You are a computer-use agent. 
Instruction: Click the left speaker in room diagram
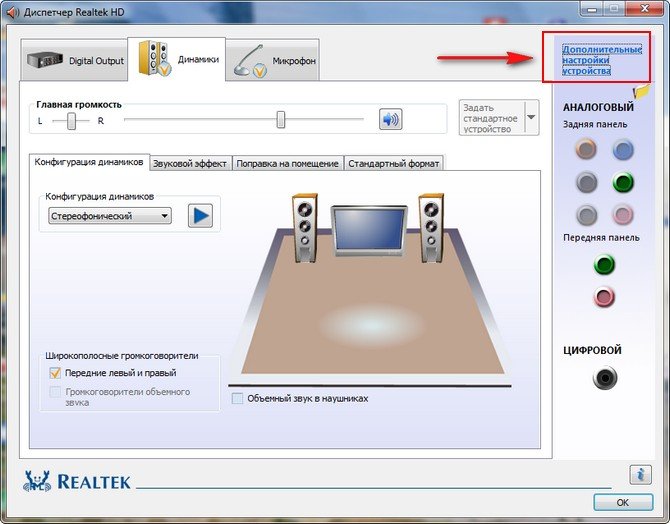point(305,227)
